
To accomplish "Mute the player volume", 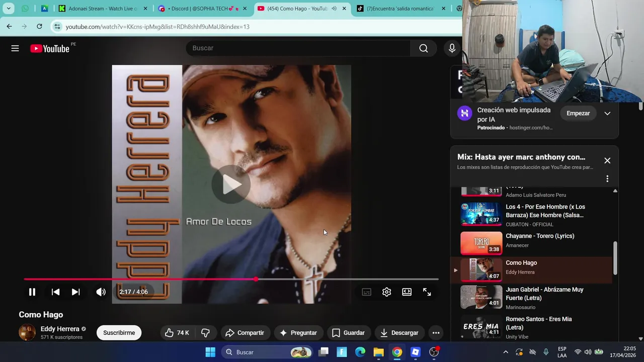I will tap(101, 292).
